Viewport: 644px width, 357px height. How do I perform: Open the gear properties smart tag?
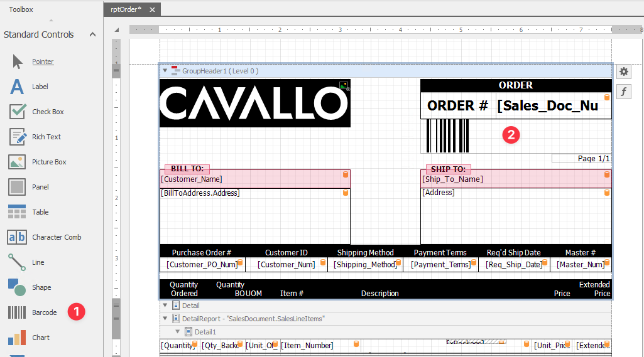623,72
